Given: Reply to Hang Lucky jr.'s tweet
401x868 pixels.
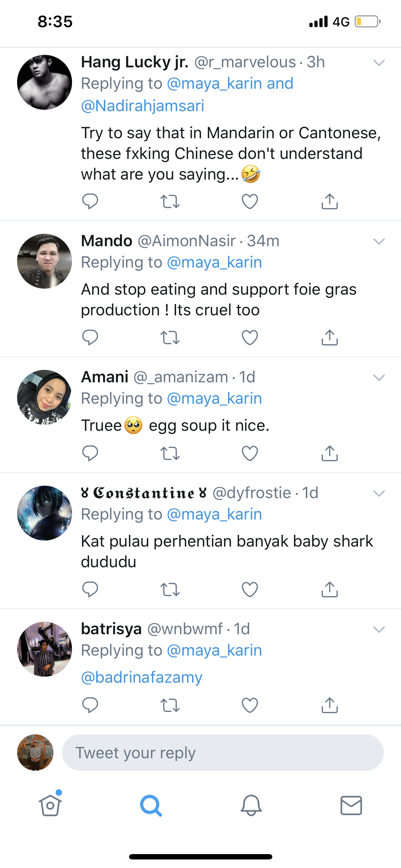Looking at the screenshot, I should pos(90,201).
